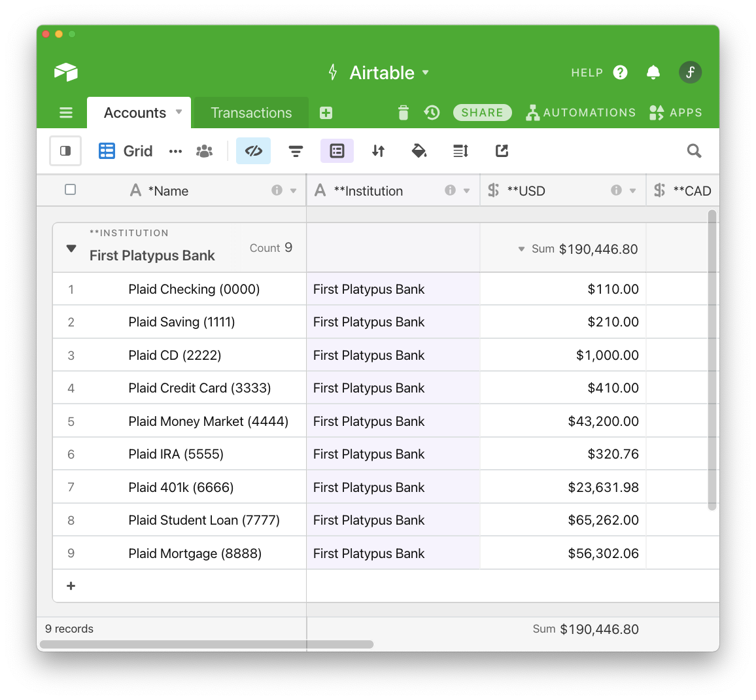Show **USD field info icon
The width and height of the screenshot is (756, 700).
616,190
